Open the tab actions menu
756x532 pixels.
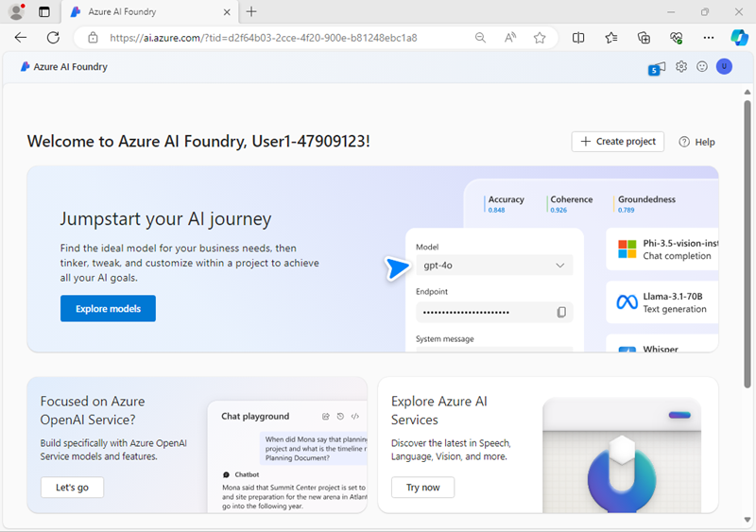click(44, 12)
